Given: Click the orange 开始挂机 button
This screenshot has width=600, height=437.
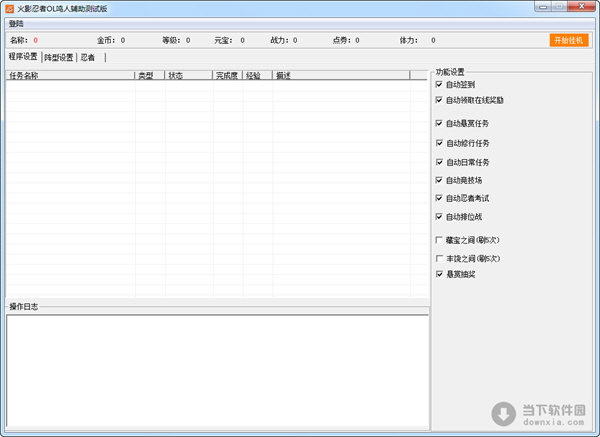Looking at the screenshot, I should [569, 40].
